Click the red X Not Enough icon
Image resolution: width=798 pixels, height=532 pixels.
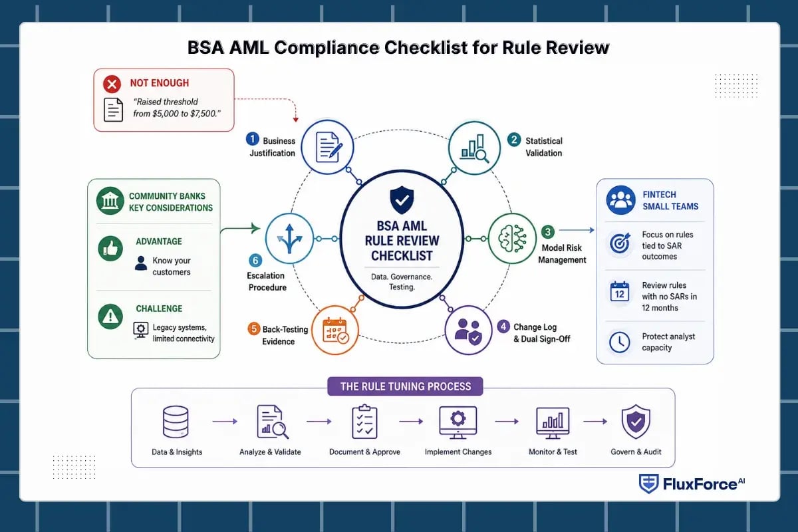click(112, 84)
